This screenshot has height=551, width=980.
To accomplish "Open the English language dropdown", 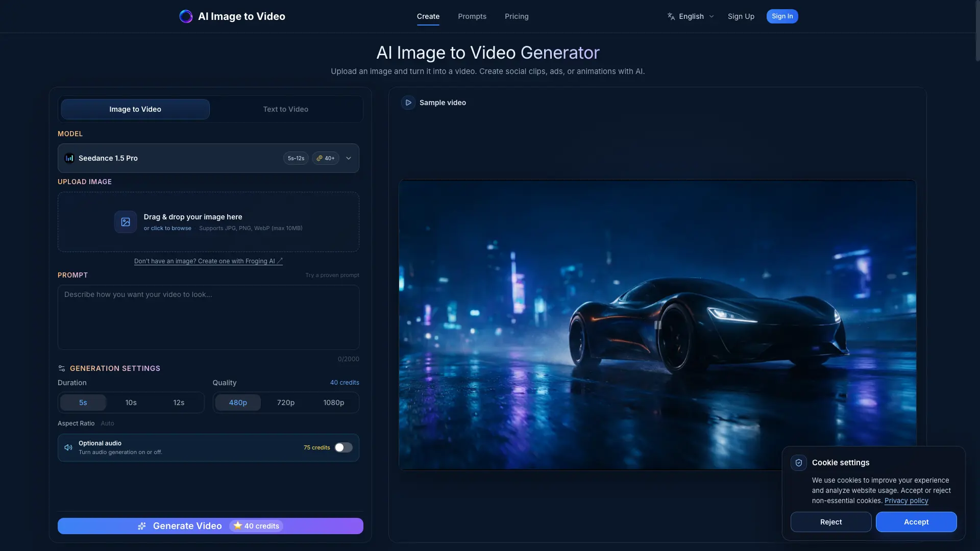I will (x=691, y=16).
